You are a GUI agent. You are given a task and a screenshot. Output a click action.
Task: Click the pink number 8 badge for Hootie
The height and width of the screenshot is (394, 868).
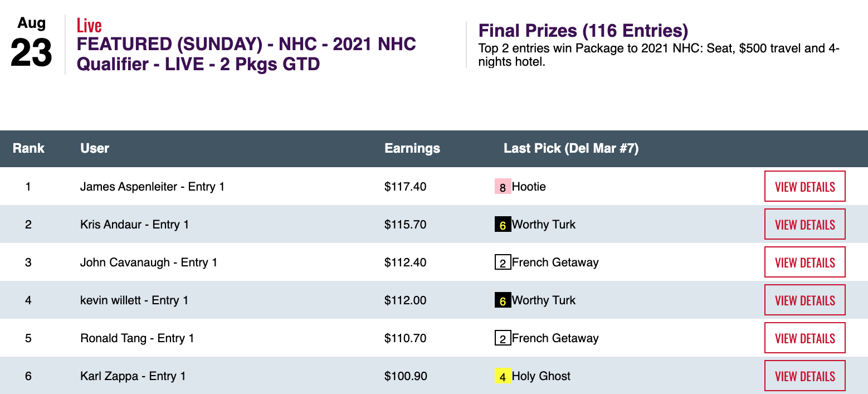pos(503,187)
